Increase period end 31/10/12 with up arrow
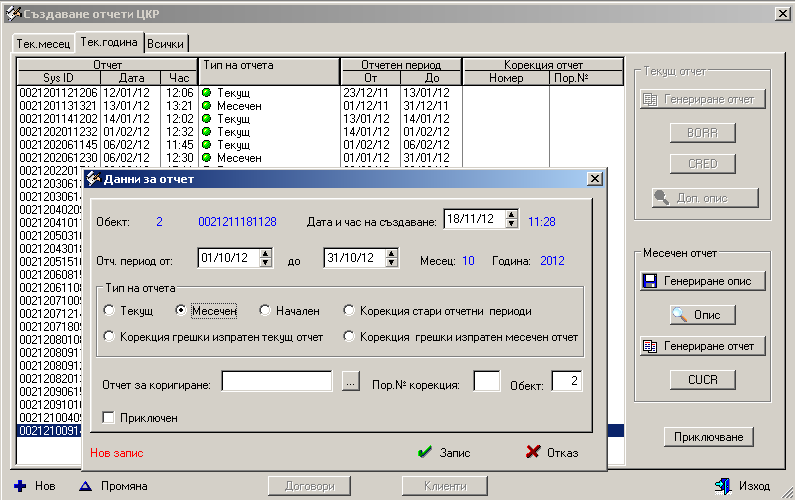The height and width of the screenshot is (500, 795). pyautogui.click(x=391, y=253)
